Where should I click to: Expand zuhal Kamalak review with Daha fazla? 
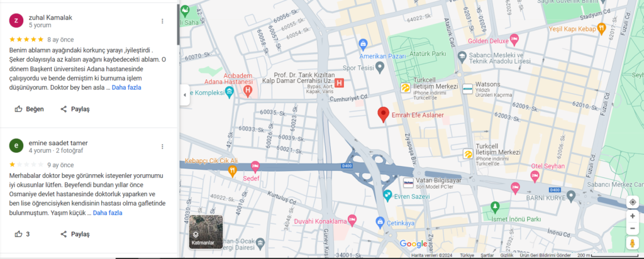(x=126, y=87)
